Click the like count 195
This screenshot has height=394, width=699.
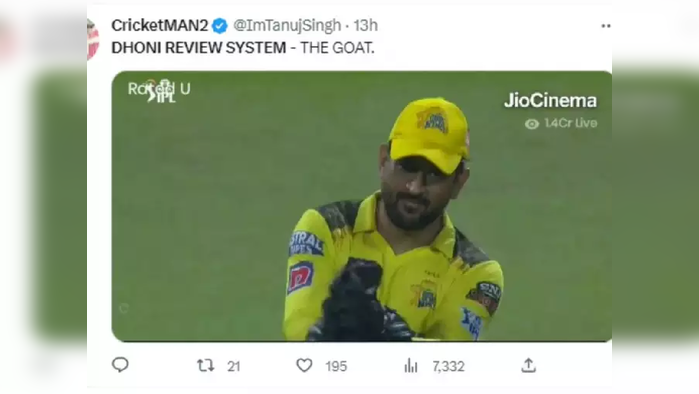(336, 366)
